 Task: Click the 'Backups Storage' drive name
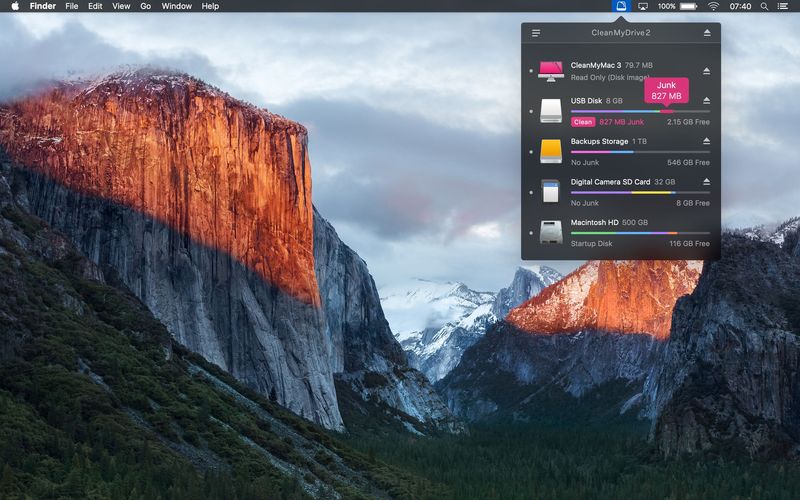599,141
